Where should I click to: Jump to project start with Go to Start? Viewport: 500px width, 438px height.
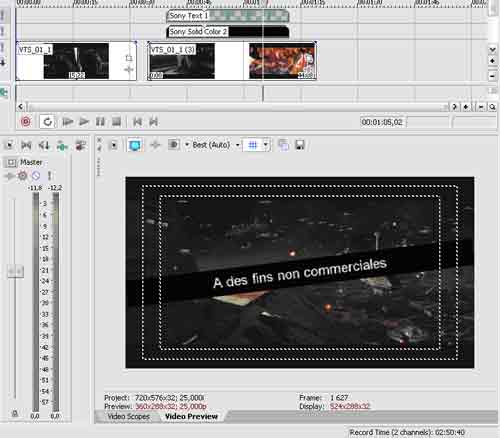coord(137,122)
